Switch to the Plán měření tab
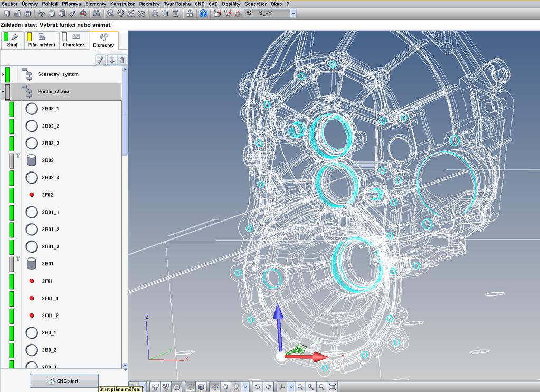The height and width of the screenshot is (392, 540). (41, 40)
